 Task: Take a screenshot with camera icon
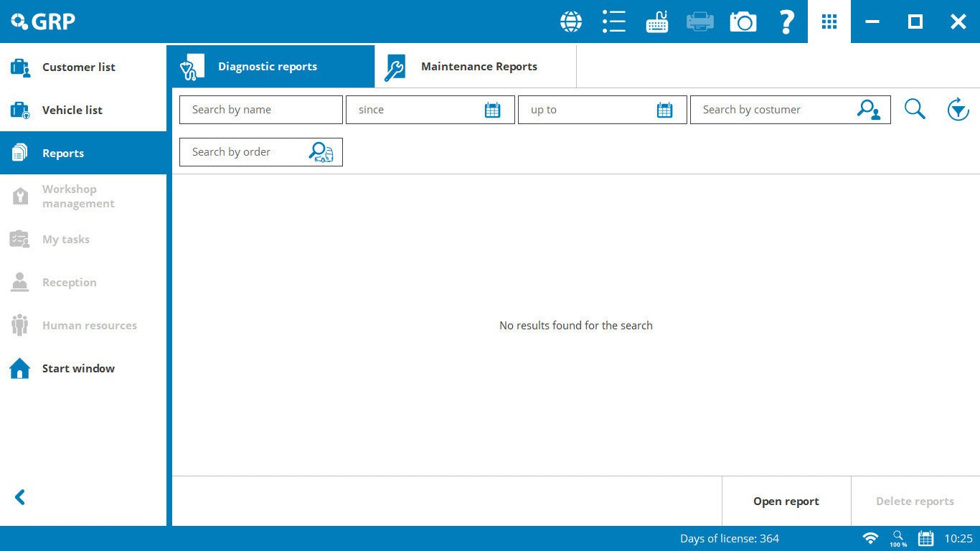click(x=743, y=22)
